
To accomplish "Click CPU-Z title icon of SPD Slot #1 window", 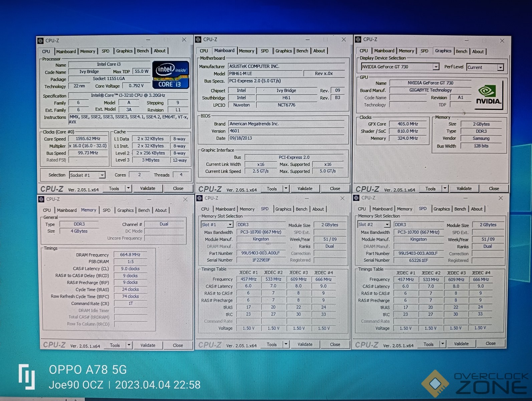I will point(200,198).
